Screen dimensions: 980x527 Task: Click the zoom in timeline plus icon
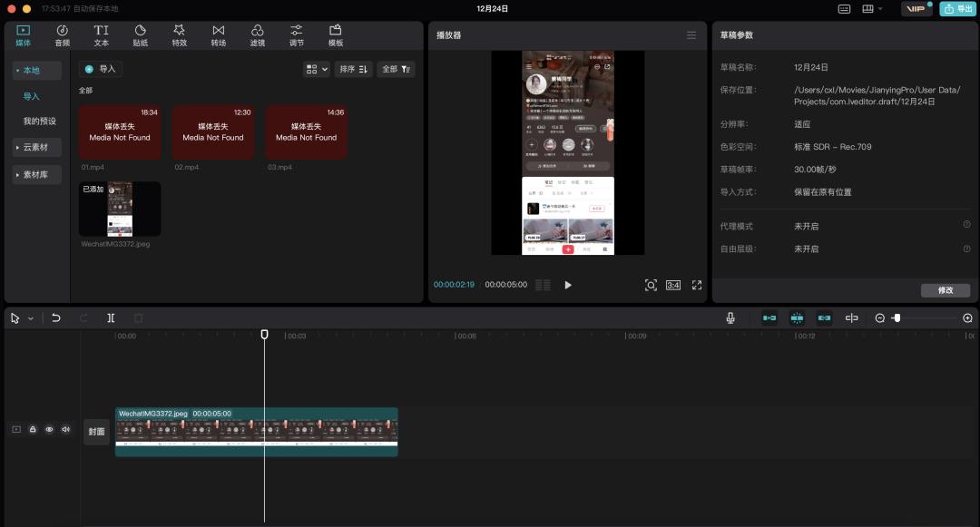point(967,318)
